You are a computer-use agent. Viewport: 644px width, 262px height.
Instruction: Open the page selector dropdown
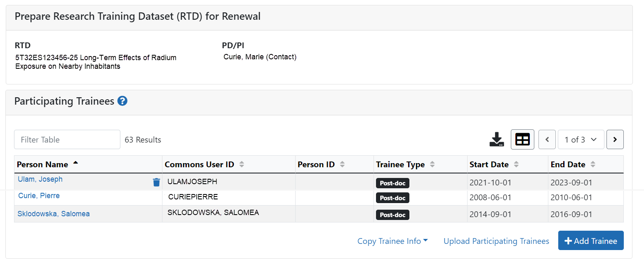click(x=581, y=140)
